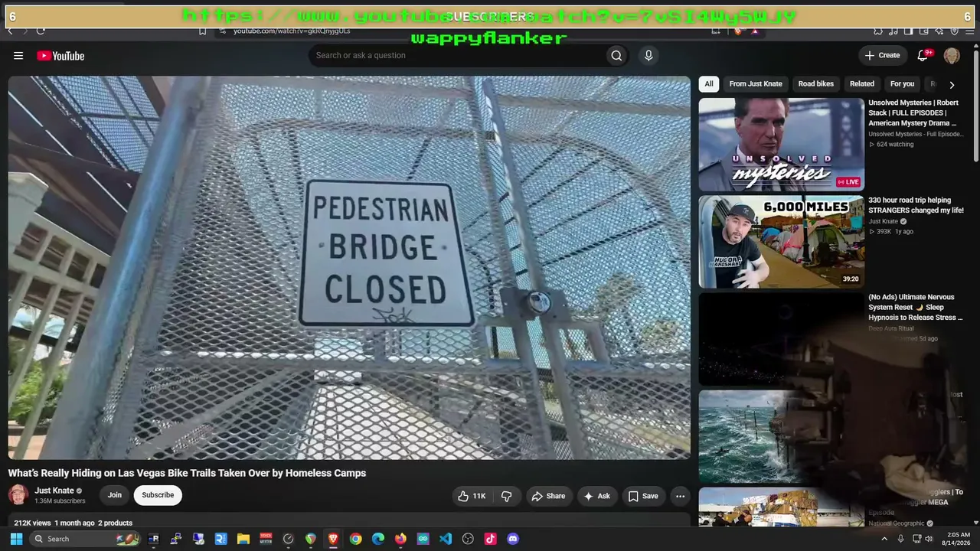Dislike the video with thumbs down
The height and width of the screenshot is (551, 980).
pyautogui.click(x=506, y=496)
